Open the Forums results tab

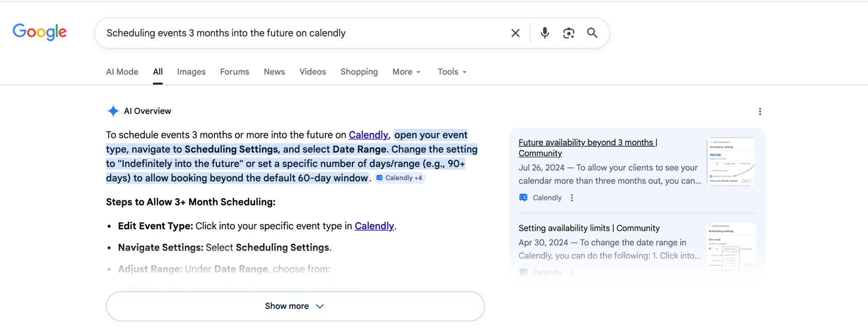point(234,72)
